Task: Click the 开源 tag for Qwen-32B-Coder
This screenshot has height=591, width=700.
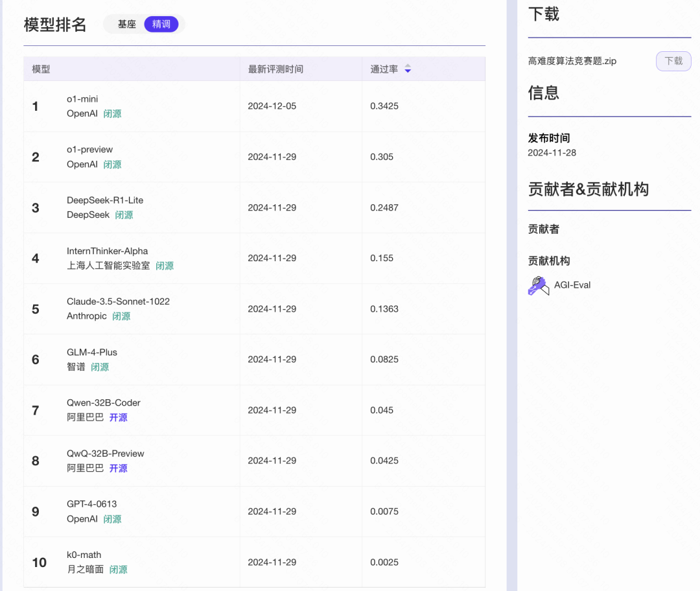Action: coord(118,417)
